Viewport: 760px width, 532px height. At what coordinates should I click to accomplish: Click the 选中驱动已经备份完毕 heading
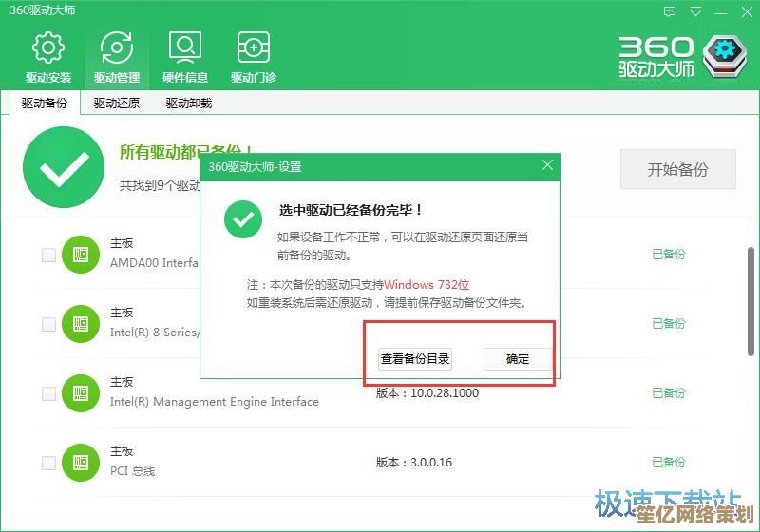coord(351,210)
